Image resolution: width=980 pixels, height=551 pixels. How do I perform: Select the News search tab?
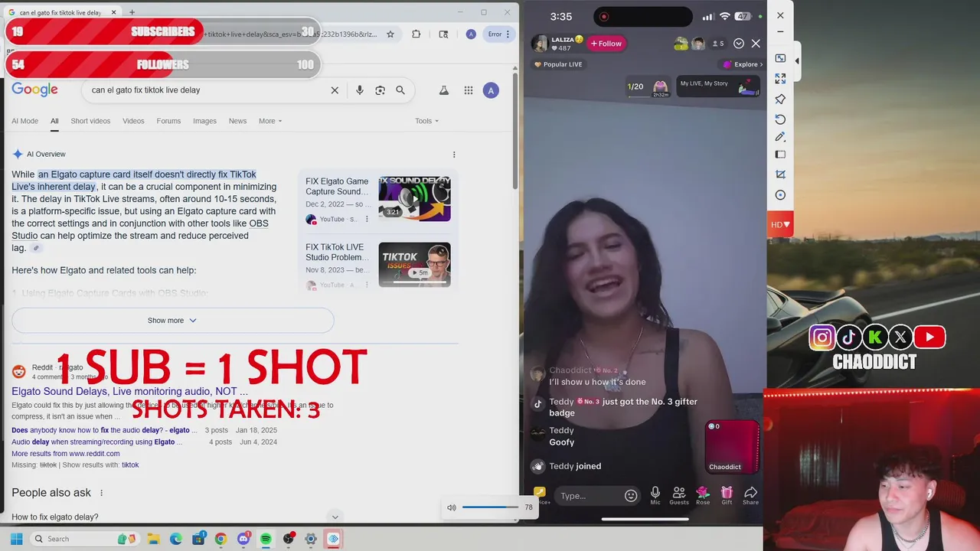(237, 121)
